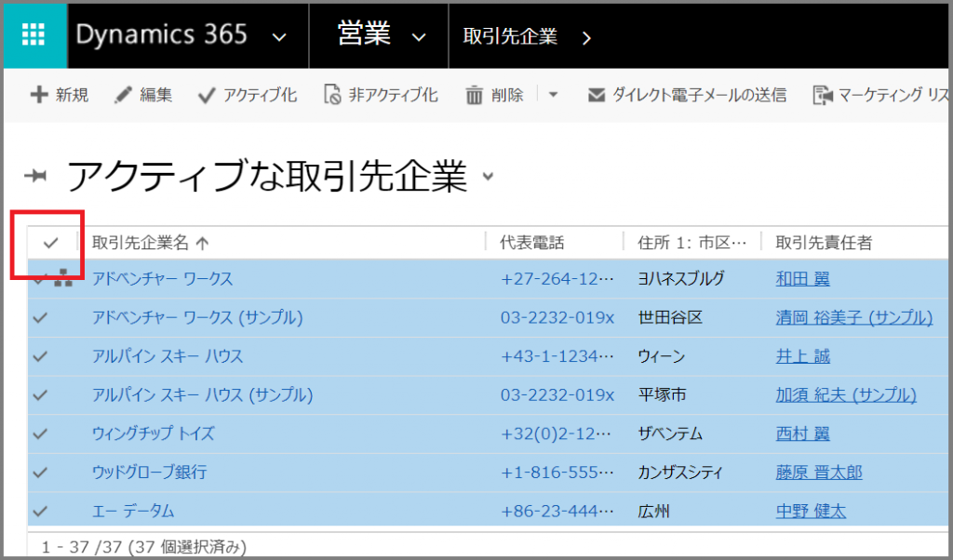Screen dimensions: 953x560
Task: Open the app launcher waffle icon
Action: 34,34
